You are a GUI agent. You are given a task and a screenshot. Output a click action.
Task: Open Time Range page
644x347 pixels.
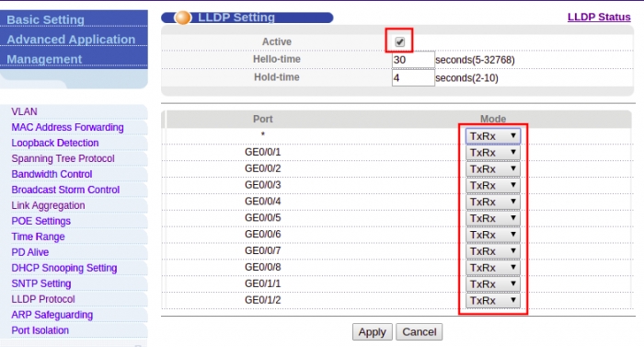(x=39, y=237)
